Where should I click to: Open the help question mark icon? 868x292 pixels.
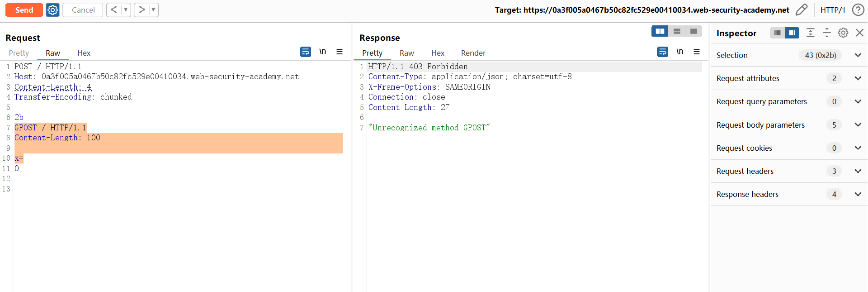point(858,10)
